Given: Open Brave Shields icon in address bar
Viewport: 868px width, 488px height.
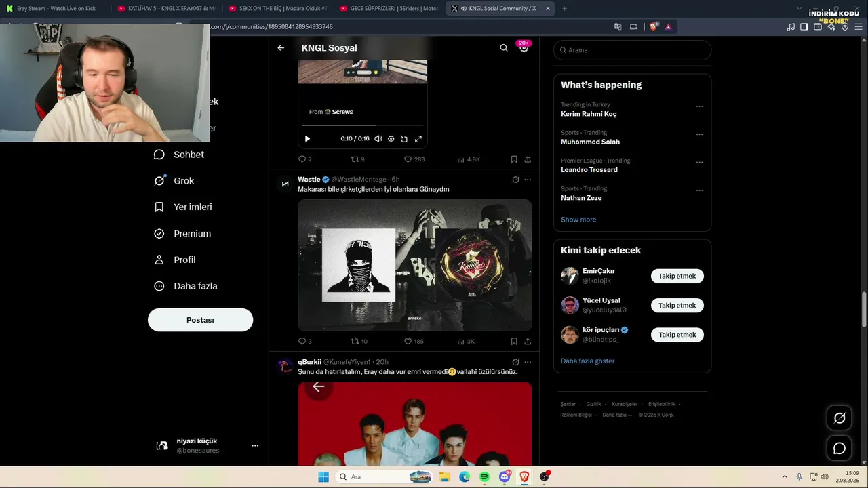Looking at the screenshot, I should 654,27.
